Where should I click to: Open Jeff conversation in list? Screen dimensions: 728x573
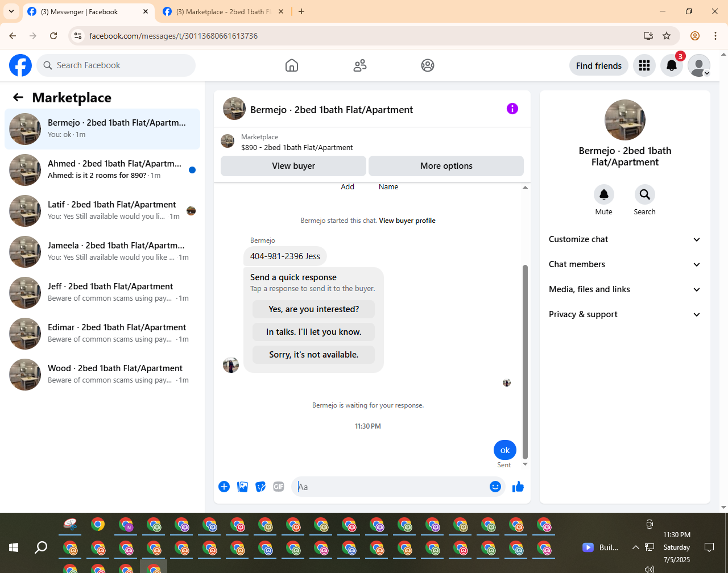click(x=102, y=293)
